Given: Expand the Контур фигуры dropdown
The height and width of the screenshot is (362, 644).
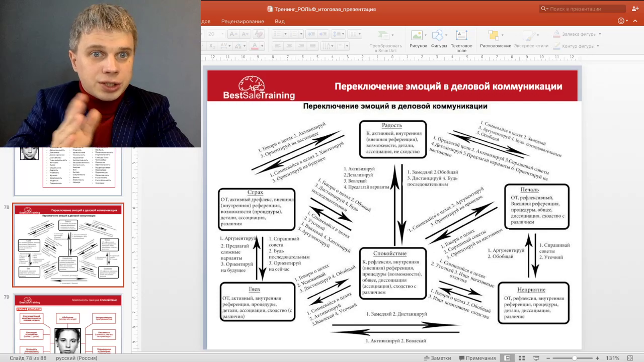Looking at the screenshot, I should pos(598,46).
